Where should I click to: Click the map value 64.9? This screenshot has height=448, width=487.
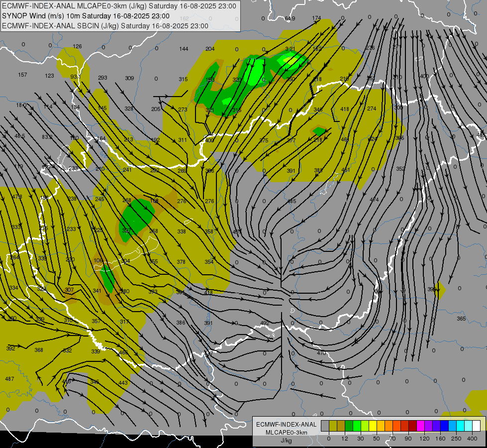(290, 18)
